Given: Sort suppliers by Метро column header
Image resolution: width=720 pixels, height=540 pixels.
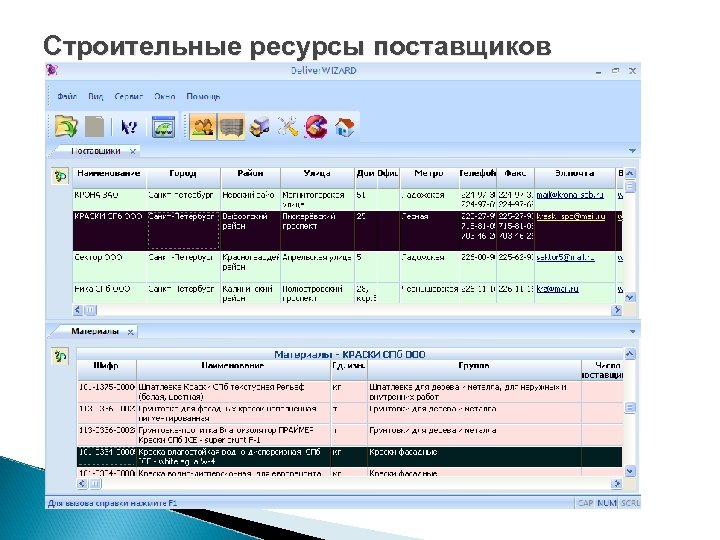Looking at the screenshot, I should (428, 178).
